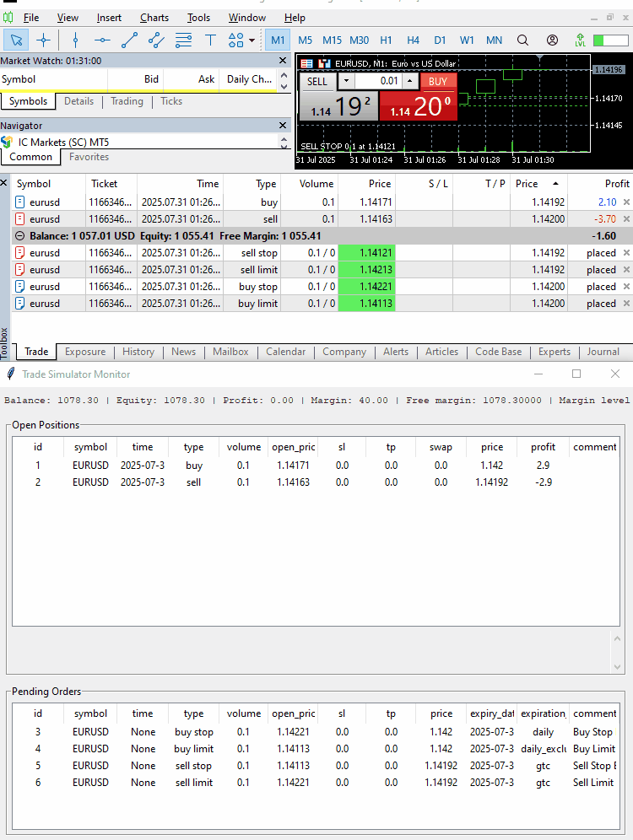This screenshot has height=840, width=633.
Task: Switch chart to H1 timeframe
Action: click(386, 40)
